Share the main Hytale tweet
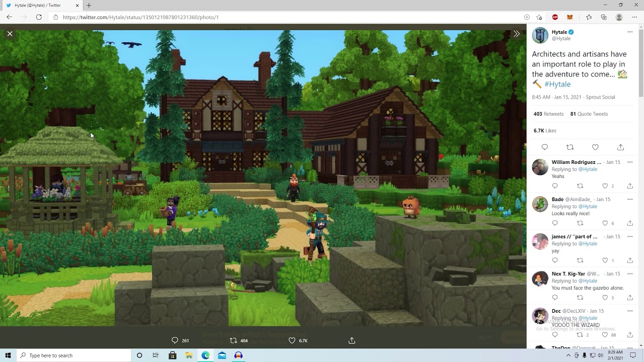 [620, 147]
